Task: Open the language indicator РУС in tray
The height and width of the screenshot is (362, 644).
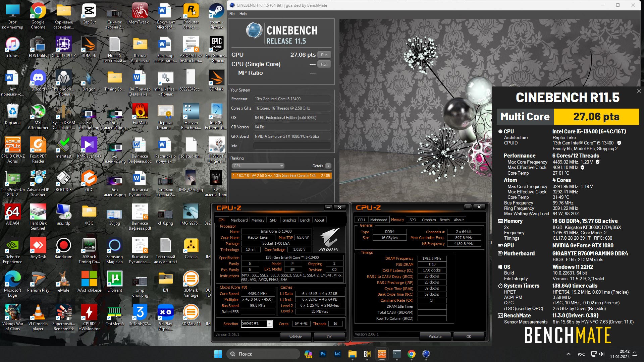Action: pyautogui.click(x=581, y=354)
